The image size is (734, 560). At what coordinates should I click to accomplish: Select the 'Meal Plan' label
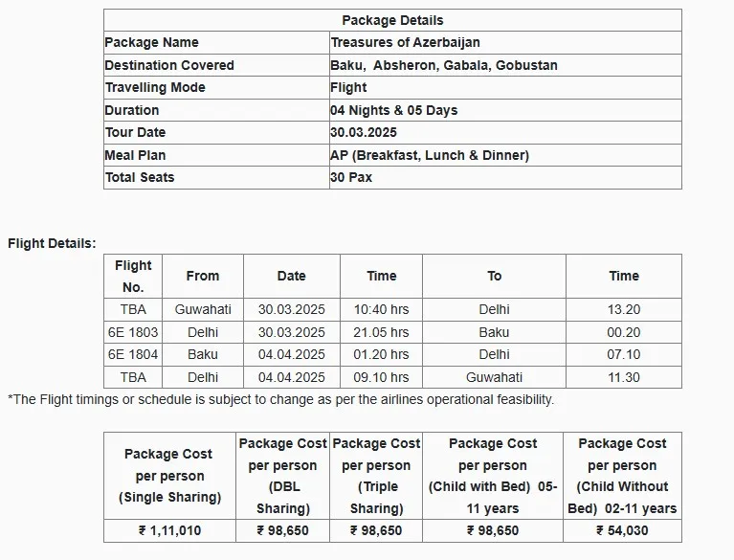coord(135,155)
